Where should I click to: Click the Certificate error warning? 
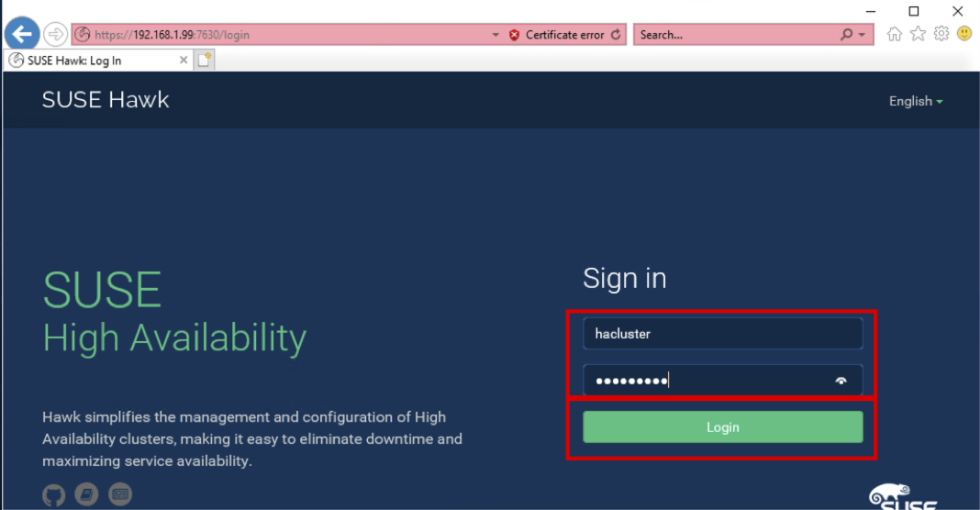click(557, 35)
